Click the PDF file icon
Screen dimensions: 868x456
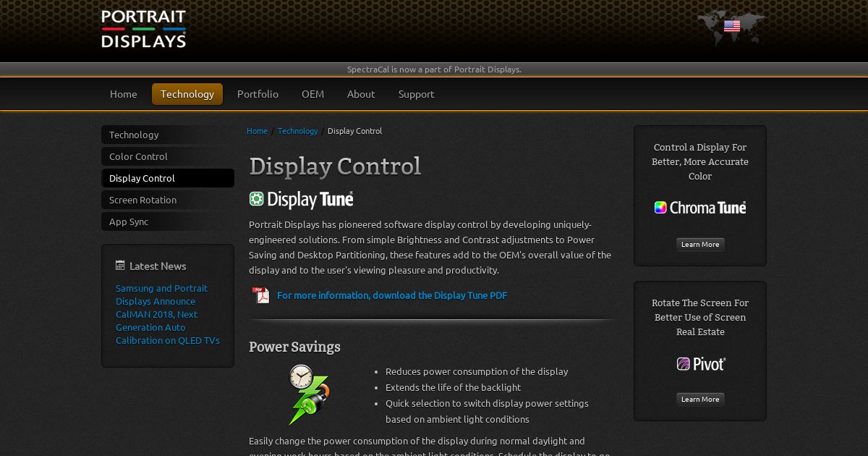pos(260,295)
